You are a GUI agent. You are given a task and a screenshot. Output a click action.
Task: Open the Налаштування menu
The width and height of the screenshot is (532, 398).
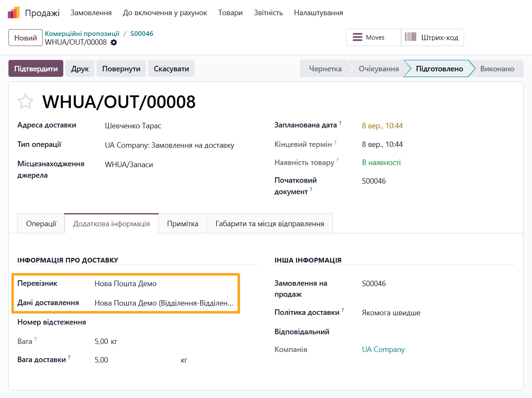[x=319, y=13]
